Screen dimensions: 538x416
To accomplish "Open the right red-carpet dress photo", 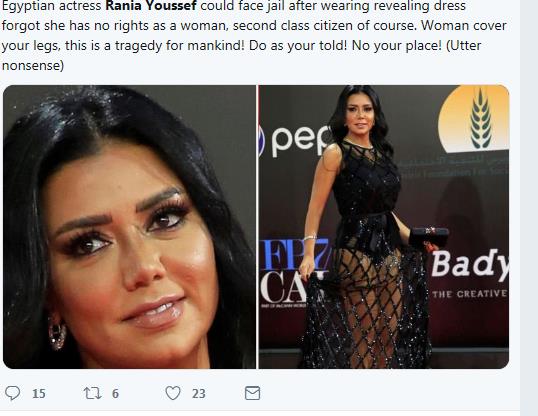I will click(x=384, y=227).
